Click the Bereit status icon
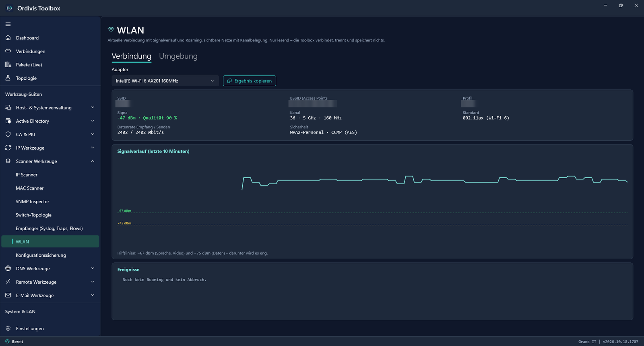644x346 pixels. click(7, 341)
